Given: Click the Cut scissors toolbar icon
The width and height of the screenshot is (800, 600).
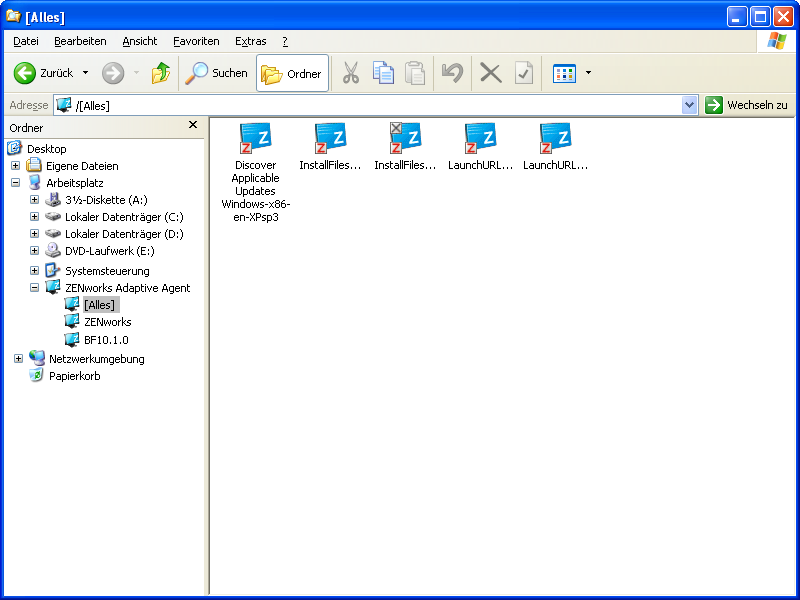Looking at the screenshot, I should (351, 73).
